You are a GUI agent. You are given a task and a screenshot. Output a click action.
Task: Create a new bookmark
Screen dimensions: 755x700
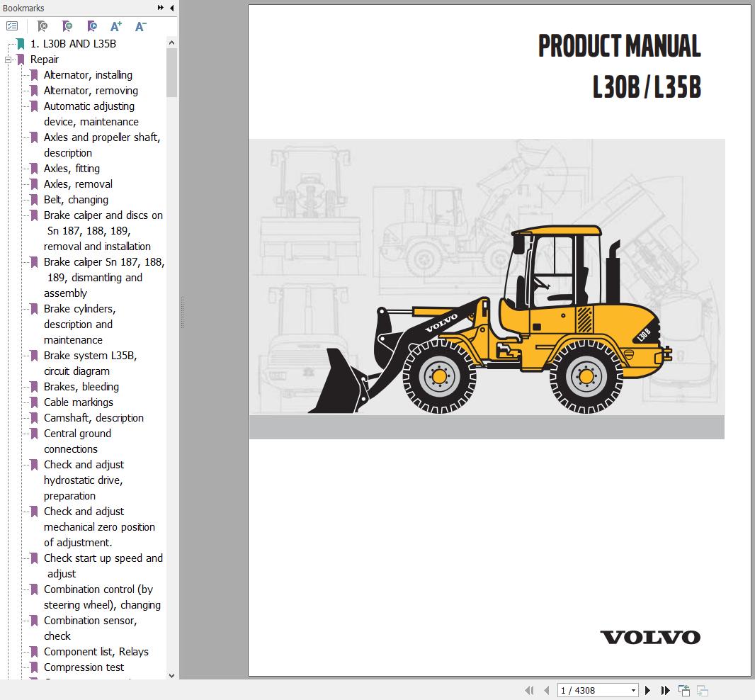(x=67, y=26)
